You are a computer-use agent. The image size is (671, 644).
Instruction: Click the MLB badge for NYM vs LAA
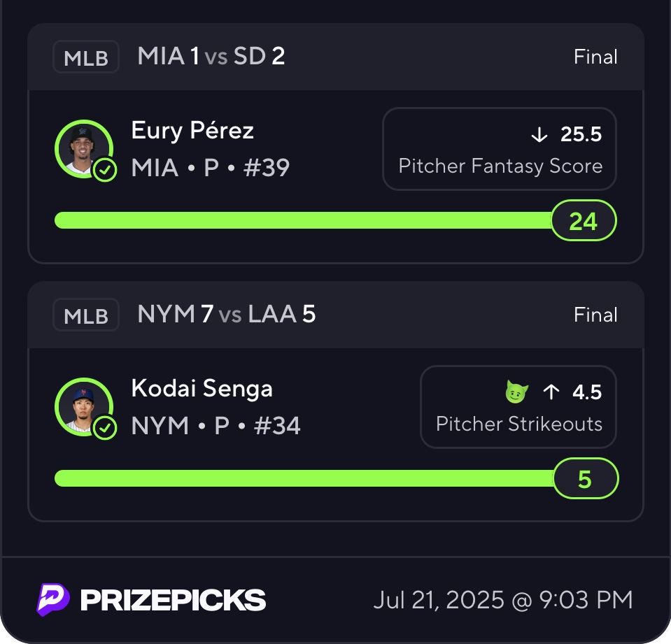[86, 315]
